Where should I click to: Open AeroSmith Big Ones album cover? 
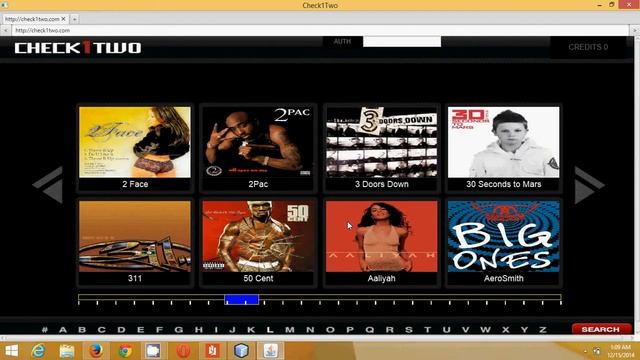tap(504, 236)
